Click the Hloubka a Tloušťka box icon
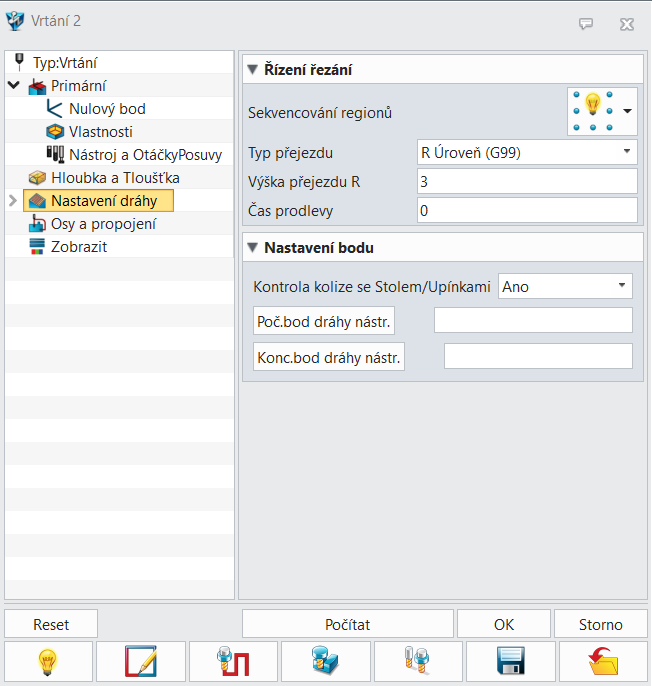This screenshot has height=686, width=652. coord(37,178)
